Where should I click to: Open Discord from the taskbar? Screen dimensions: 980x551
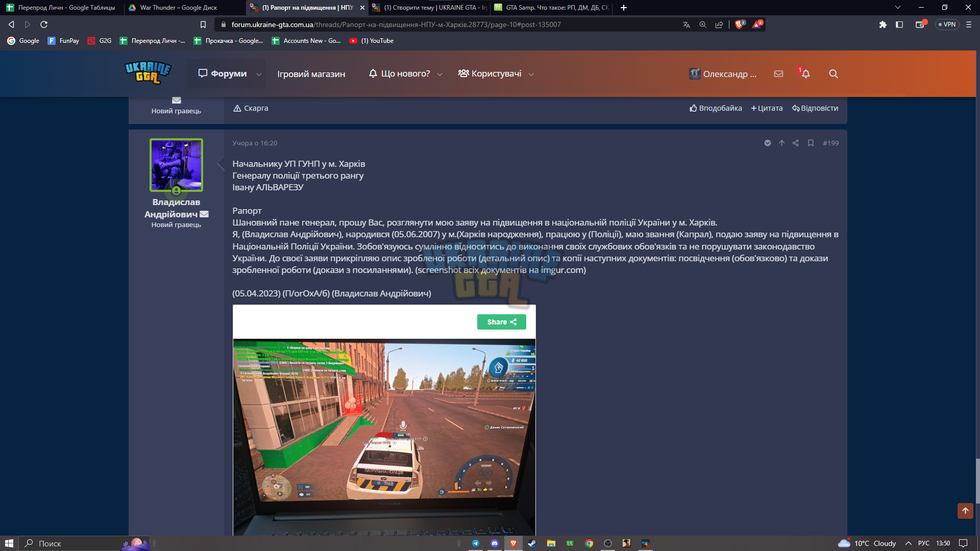pos(495,543)
